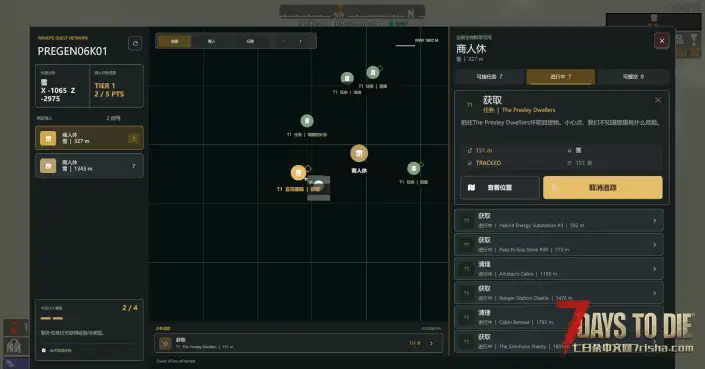
Task: Click the The Presley Dwellers location name
Action: [x=528, y=110]
